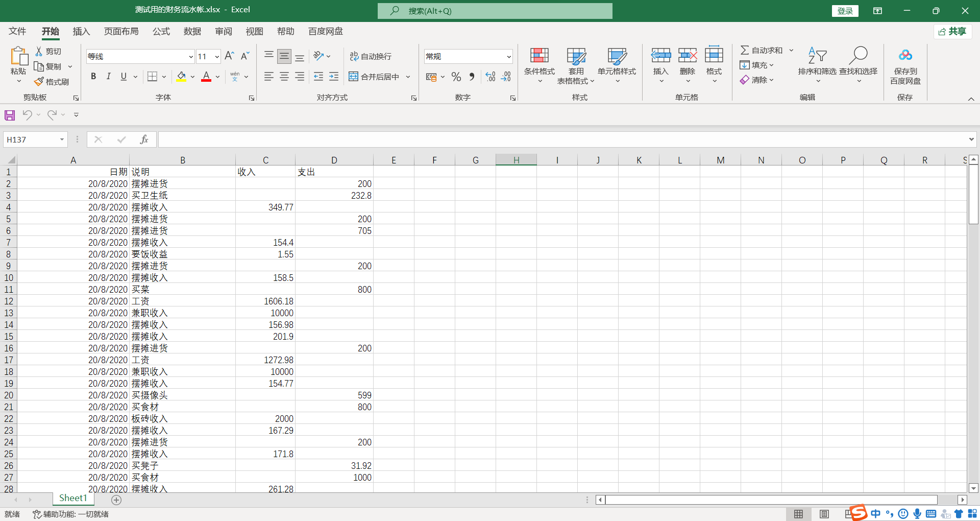
Task: Apply italic formatting
Action: pyautogui.click(x=108, y=76)
